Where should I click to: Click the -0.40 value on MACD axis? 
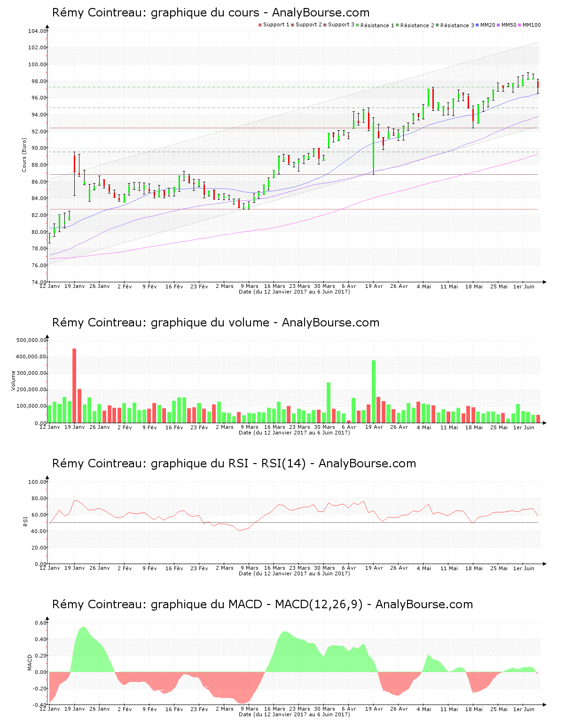click(x=39, y=705)
